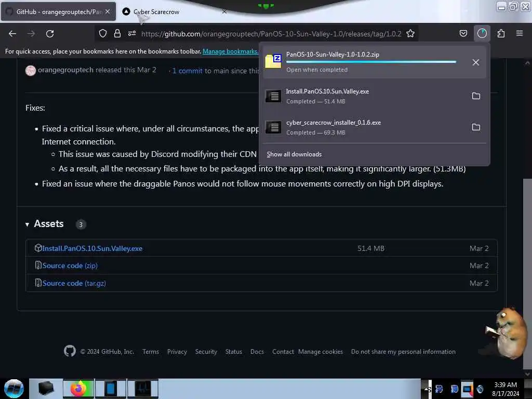Viewport: 532px width, 399px height.
Task: Open site permissions icon in address bar
Action: (x=132, y=33)
